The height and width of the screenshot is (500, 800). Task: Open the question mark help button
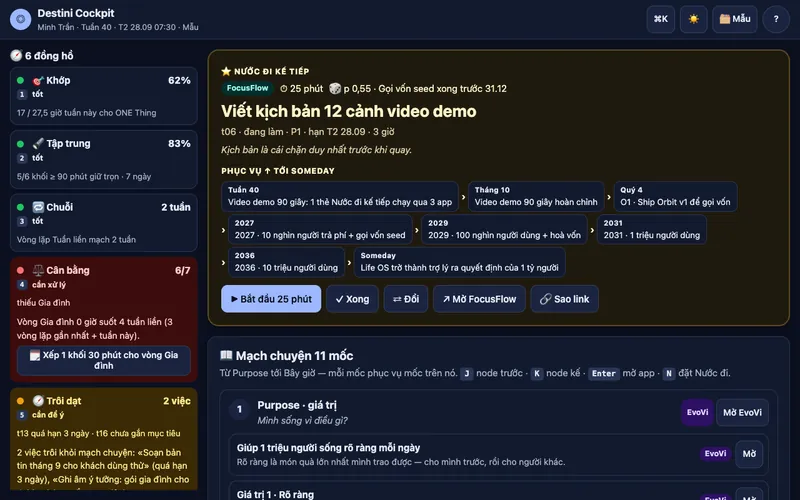[776, 19]
